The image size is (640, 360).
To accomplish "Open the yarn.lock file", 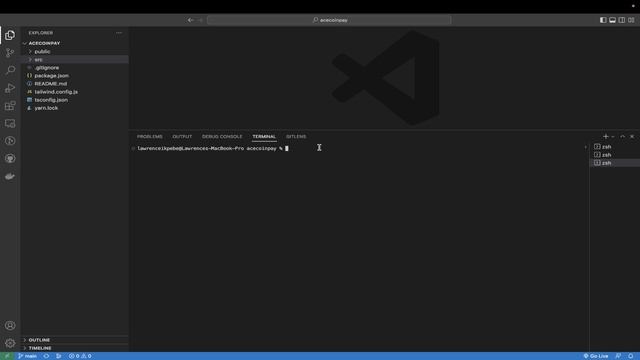I will click(75, 108).
